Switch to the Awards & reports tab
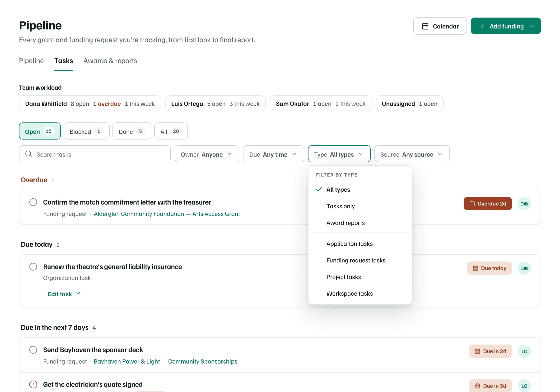The width and height of the screenshot is (560, 392). [110, 61]
